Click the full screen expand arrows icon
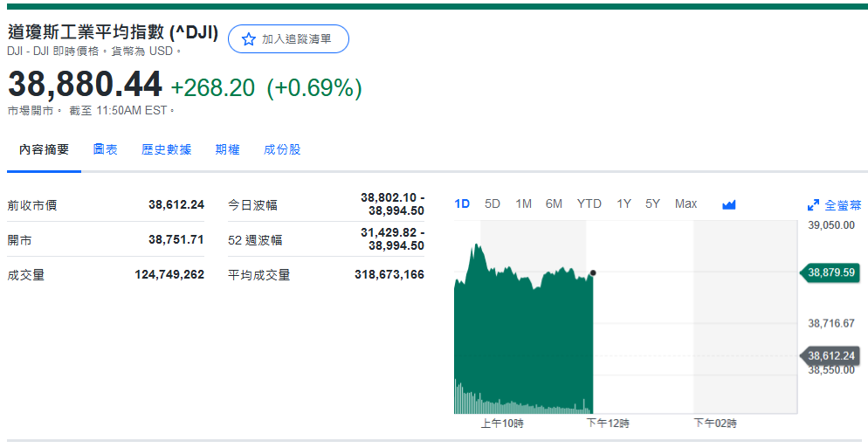 pos(813,205)
